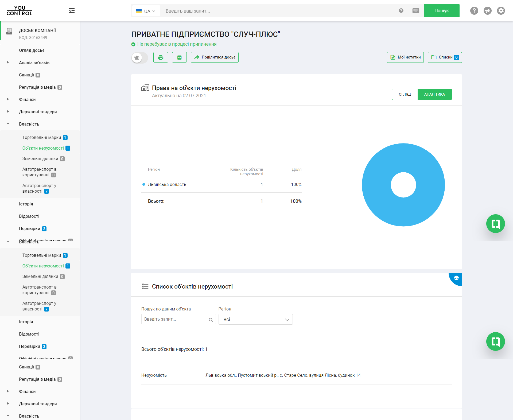Click the company dossier icon in sidebar
The image size is (513, 420).
tap(9, 31)
